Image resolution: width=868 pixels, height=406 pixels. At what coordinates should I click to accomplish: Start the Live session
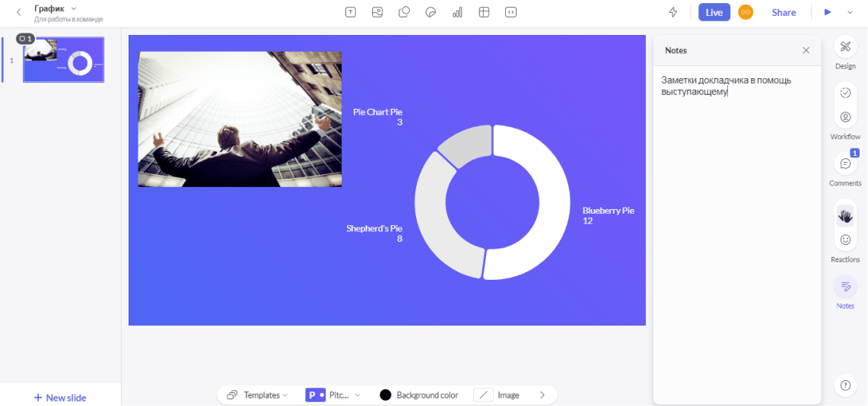pos(714,12)
